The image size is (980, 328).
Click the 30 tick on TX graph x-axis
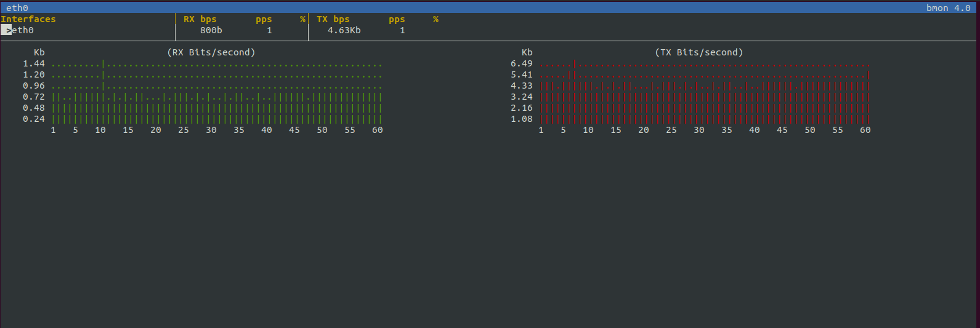(x=699, y=130)
